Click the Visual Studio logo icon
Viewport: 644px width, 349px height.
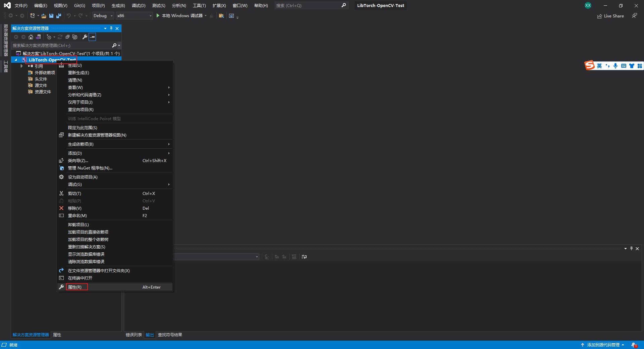pyautogui.click(x=7, y=5)
